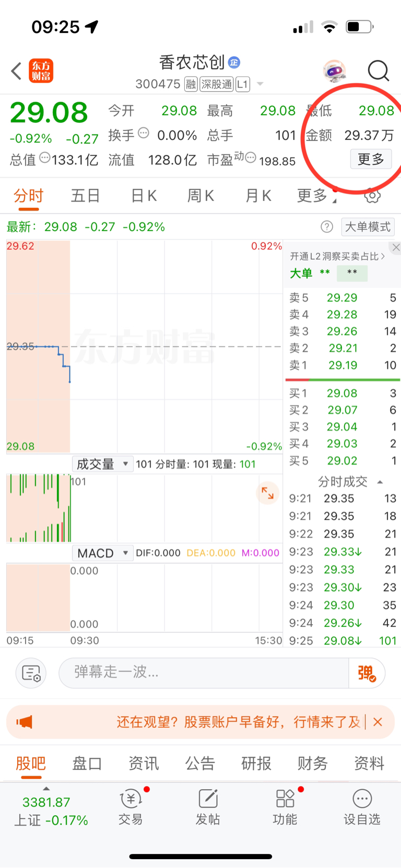Switch to the 日K chart tab
Screen dimensions: 401x868
click(144, 196)
